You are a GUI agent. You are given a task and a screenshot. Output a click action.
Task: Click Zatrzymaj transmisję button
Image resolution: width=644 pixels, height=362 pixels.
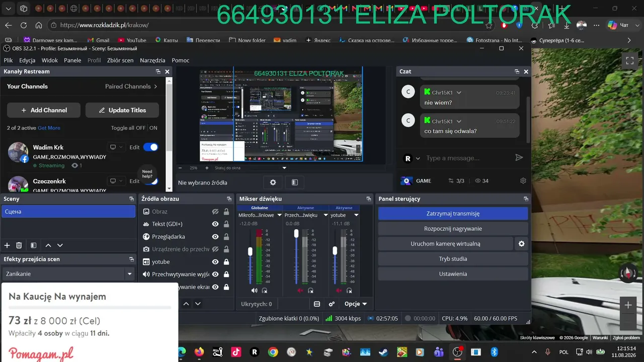click(453, 214)
